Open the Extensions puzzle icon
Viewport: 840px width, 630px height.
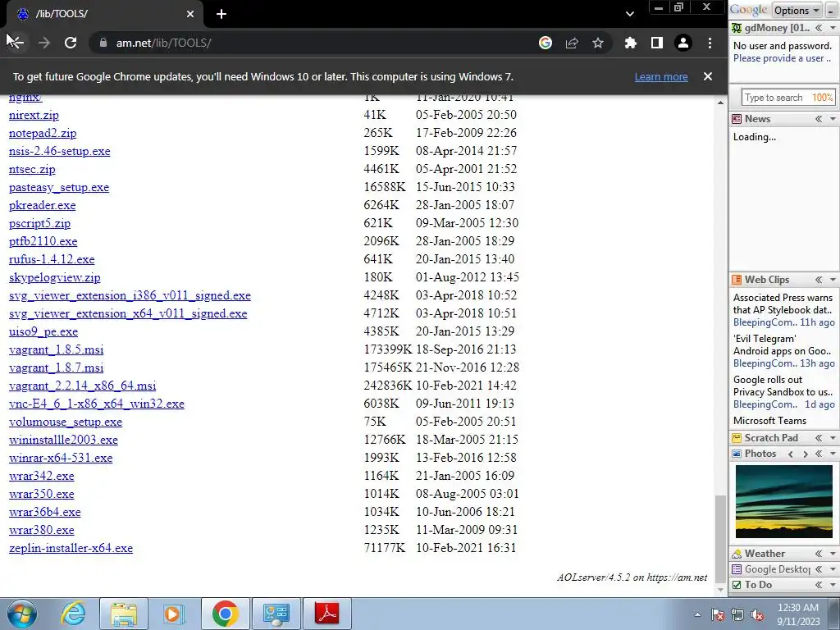pyautogui.click(x=631, y=43)
